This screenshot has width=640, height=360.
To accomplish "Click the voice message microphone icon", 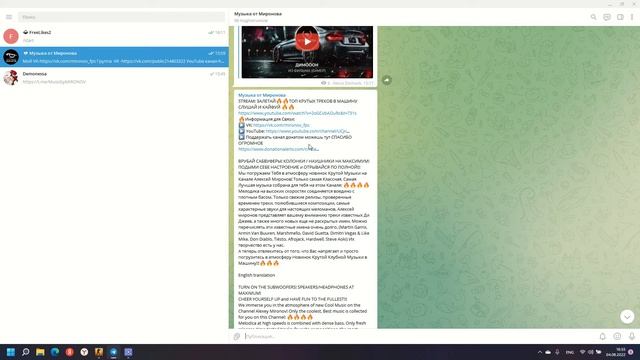I will [631, 336].
